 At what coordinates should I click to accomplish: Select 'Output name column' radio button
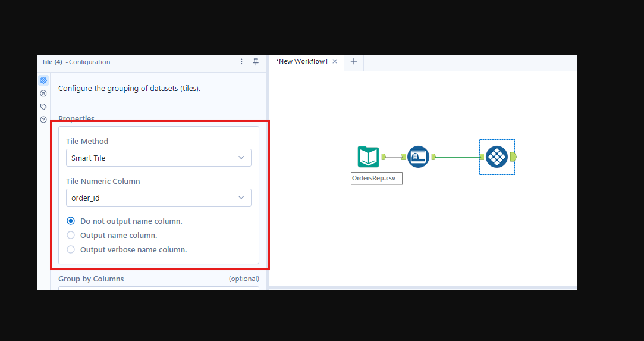(x=71, y=235)
